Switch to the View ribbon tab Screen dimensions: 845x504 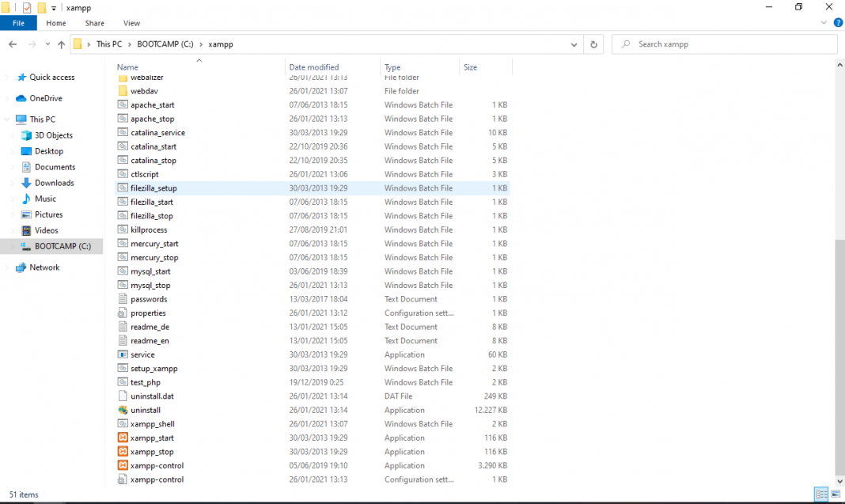click(131, 24)
